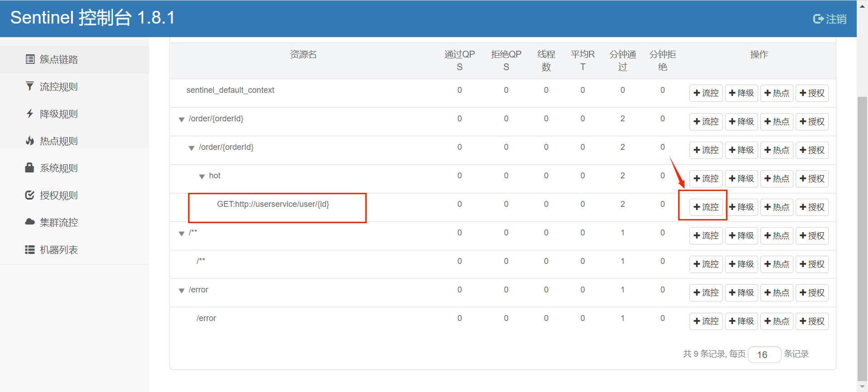Screen dimensions: 868x392
Task: Open the 系统规则 sidebar menu
Action: 75,168
